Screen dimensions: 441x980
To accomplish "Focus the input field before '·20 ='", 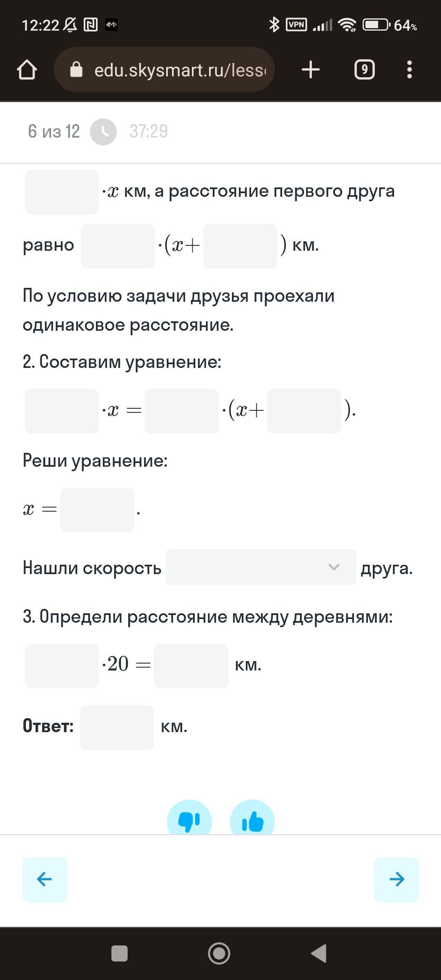I will [x=62, y=666].
